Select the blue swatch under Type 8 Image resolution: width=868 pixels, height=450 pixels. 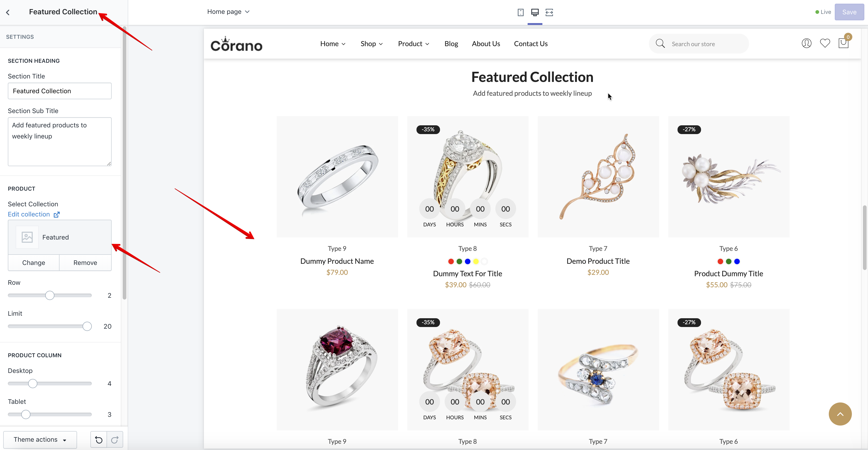coord(467,261)
